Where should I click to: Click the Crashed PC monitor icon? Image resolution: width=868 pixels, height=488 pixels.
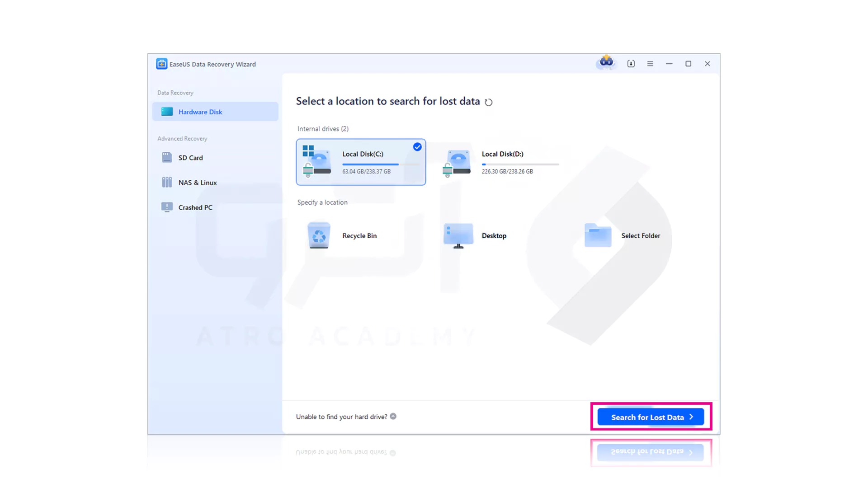point(167,207)
